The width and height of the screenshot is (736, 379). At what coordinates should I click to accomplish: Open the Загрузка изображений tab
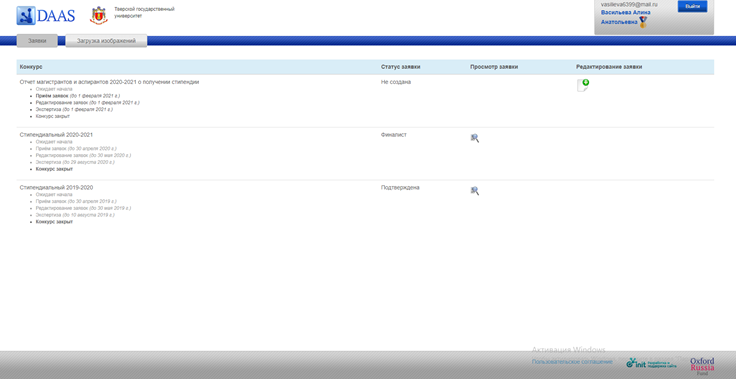(x=106, y=41)
